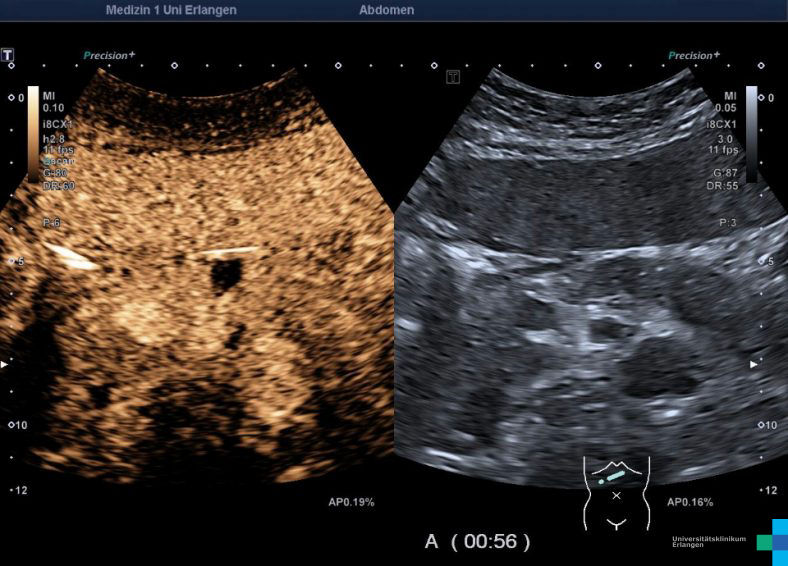Click the contrast timer A (00:56)
Viewport: 788px width, 566px height.
pos(477,541)
